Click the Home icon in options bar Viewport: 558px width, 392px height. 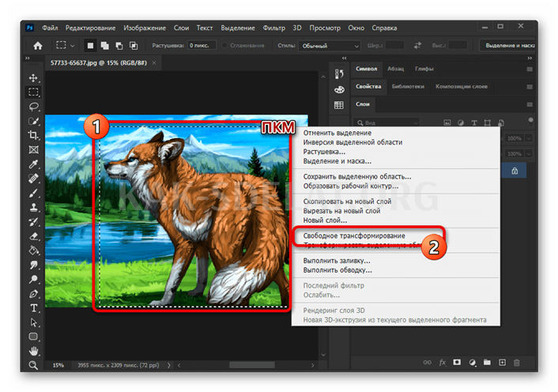[x=38, y=46]
